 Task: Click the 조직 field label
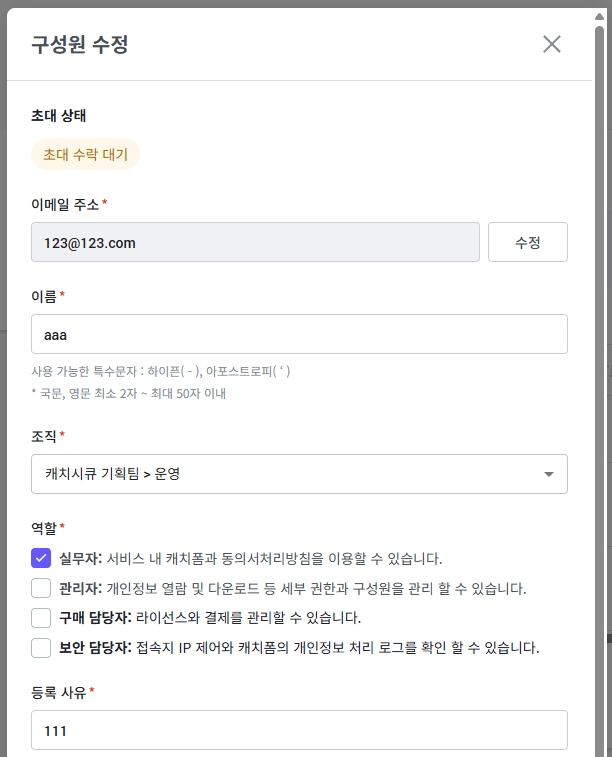pos(45,436)
